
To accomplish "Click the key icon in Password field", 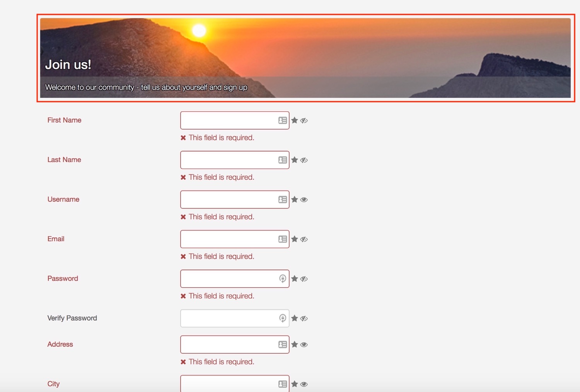I will (x=283, y=279).
